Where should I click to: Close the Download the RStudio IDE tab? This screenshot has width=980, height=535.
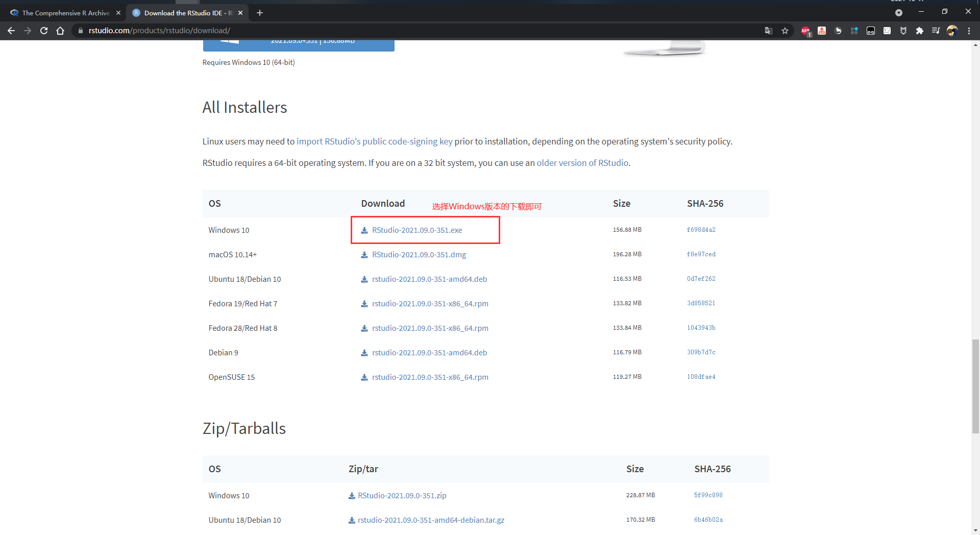240,13
